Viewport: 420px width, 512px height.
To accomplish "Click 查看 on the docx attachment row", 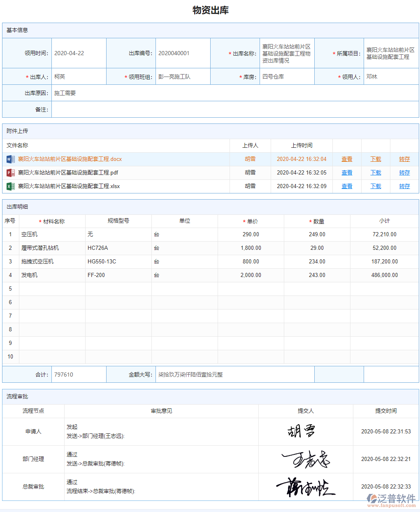I will click(346, 159).
